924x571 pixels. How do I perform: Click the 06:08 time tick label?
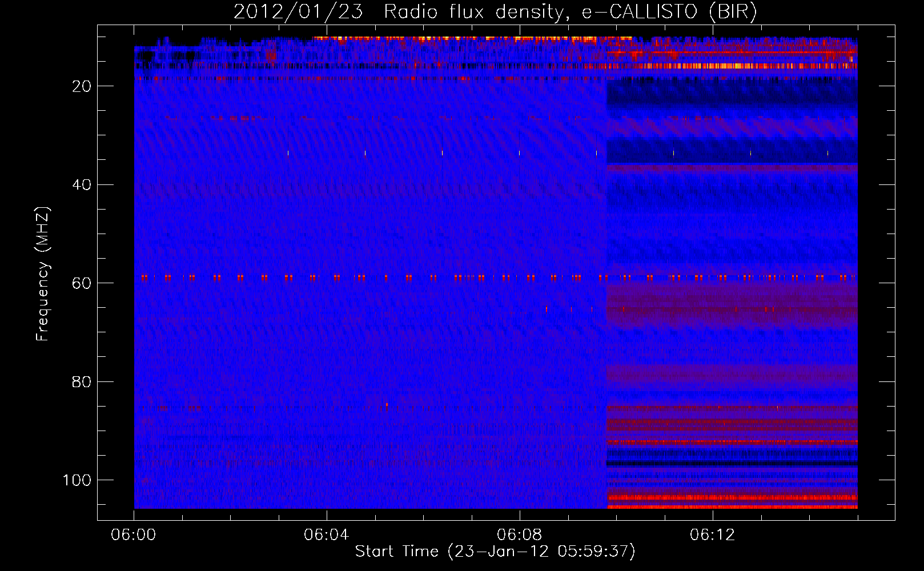[520, 535]
